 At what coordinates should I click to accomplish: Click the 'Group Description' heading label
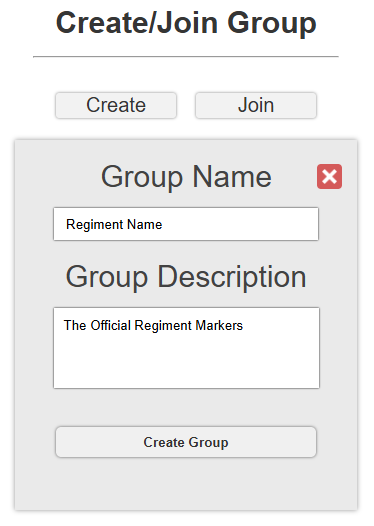pos(186,277)
